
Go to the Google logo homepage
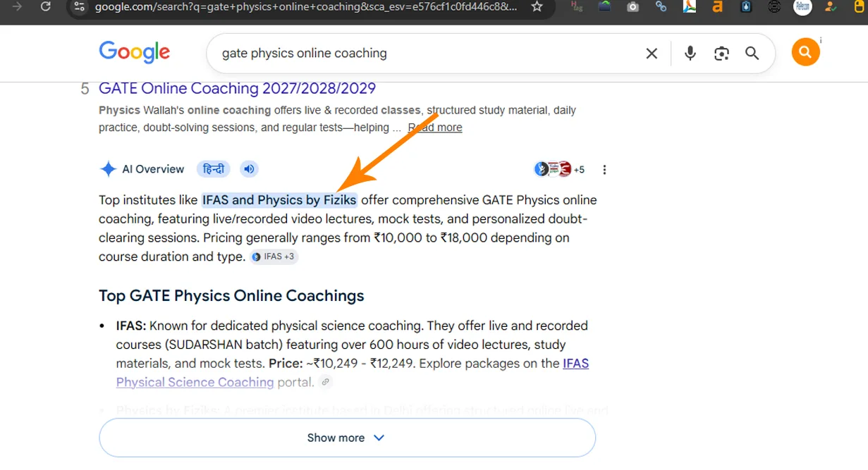tap(134, 53)
